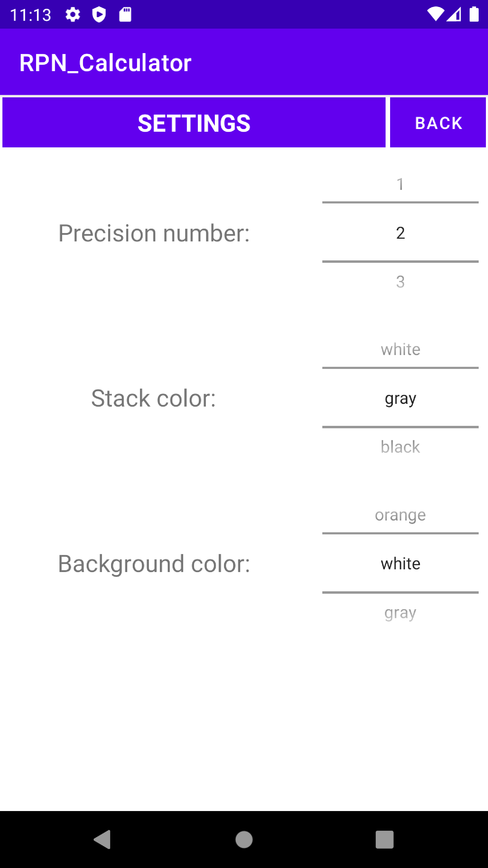Choose black as the stack color

400,447
